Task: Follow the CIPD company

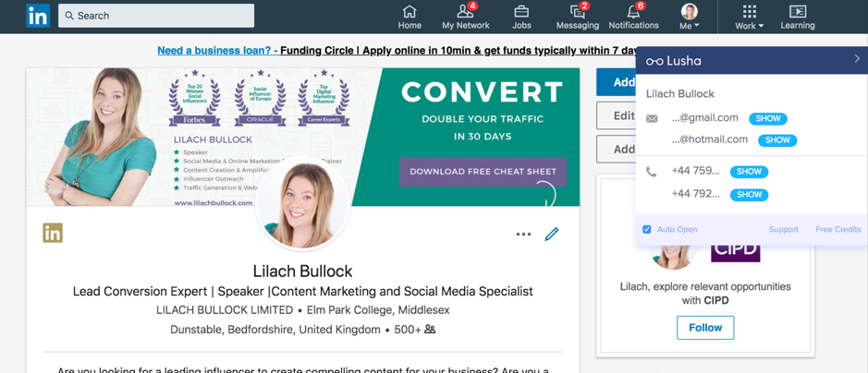Action: coord(705,328)
